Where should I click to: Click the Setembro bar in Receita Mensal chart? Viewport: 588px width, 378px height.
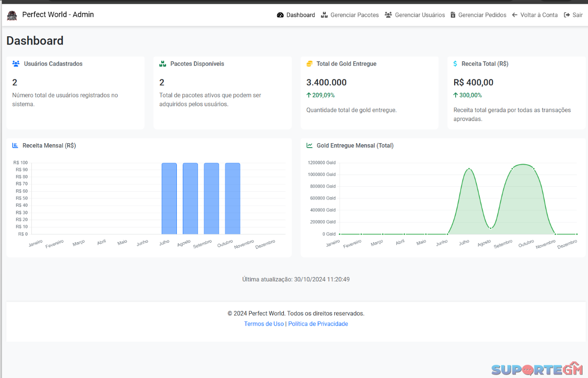pos(211,199)
